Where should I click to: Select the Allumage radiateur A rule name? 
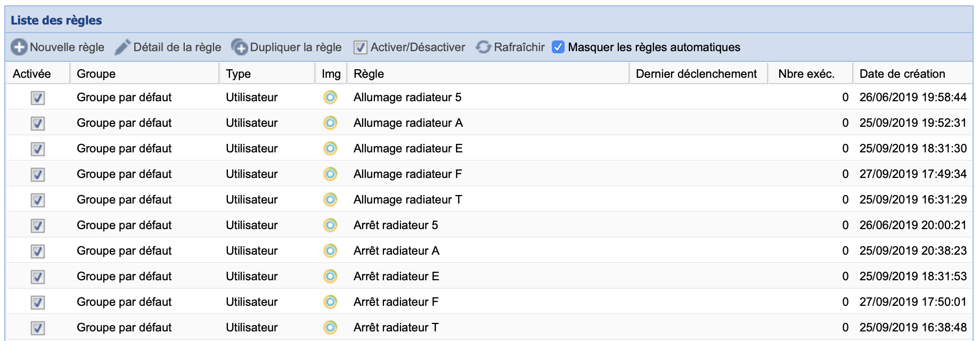pos(408,123)
